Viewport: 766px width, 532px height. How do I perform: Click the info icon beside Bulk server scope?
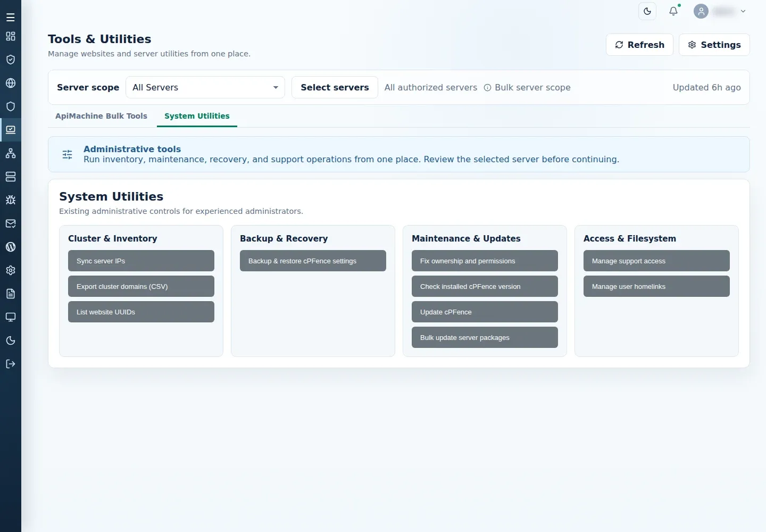(487, 88)
